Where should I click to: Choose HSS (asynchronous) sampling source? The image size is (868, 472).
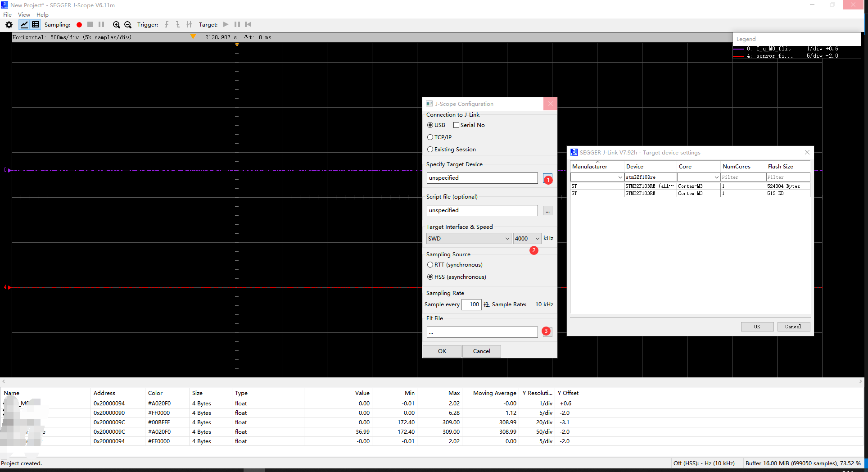[430, 277]
